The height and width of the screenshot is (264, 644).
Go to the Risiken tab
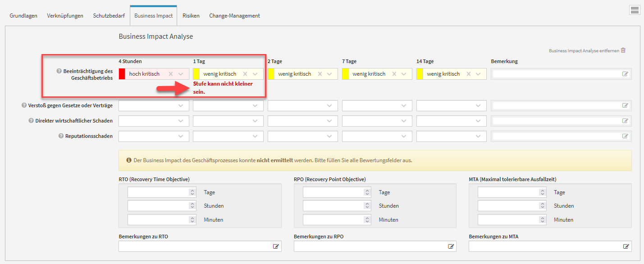[191, 16]
